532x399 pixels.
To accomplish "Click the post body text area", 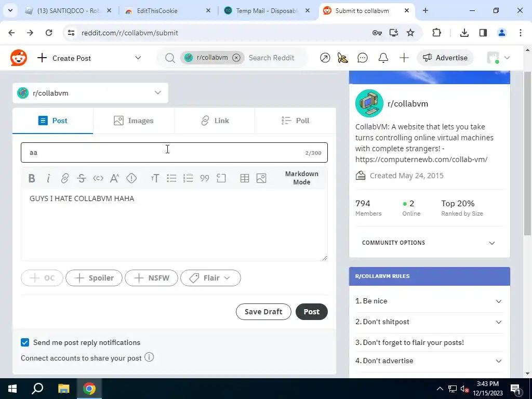I will 174,225.
